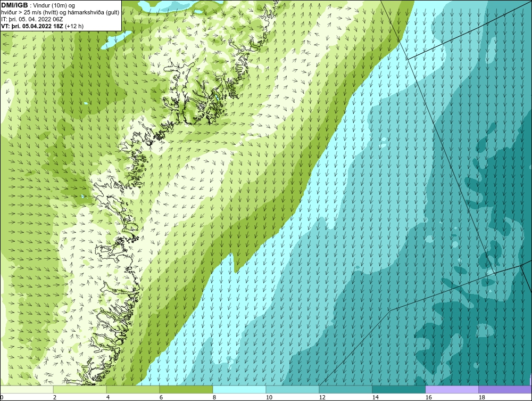Click the 6–8 m/s olive green swatch
The image size is (532, 401).
(186, 389)
